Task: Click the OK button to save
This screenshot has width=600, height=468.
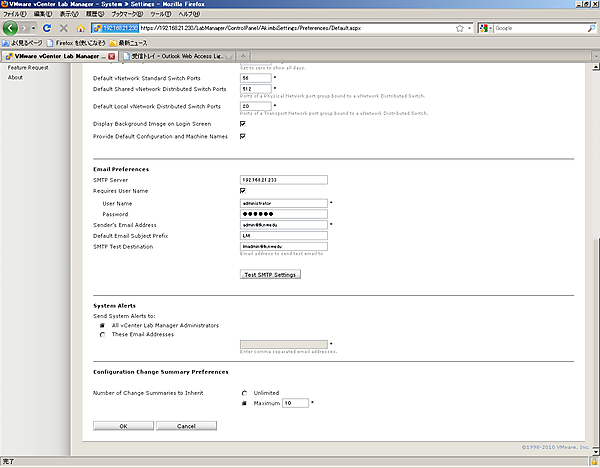Action: [123, 426]
